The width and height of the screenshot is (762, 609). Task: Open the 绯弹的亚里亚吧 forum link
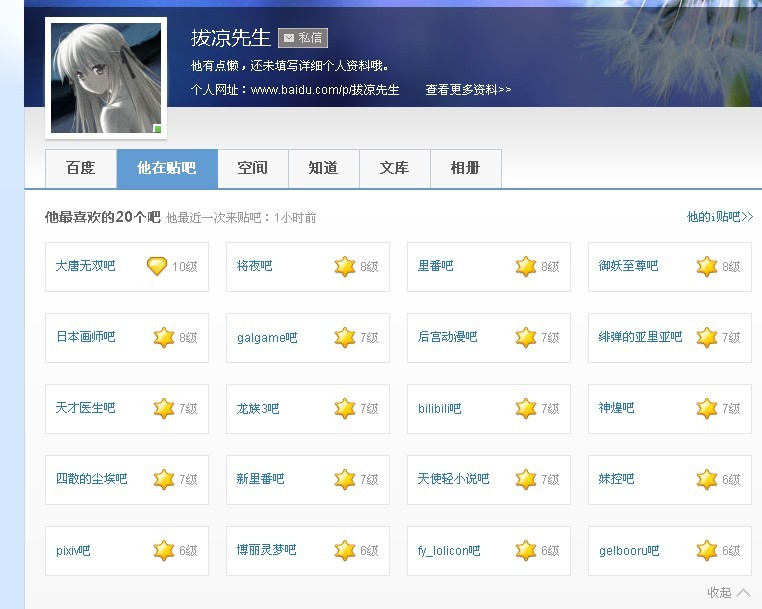click(x=640, y=337)
